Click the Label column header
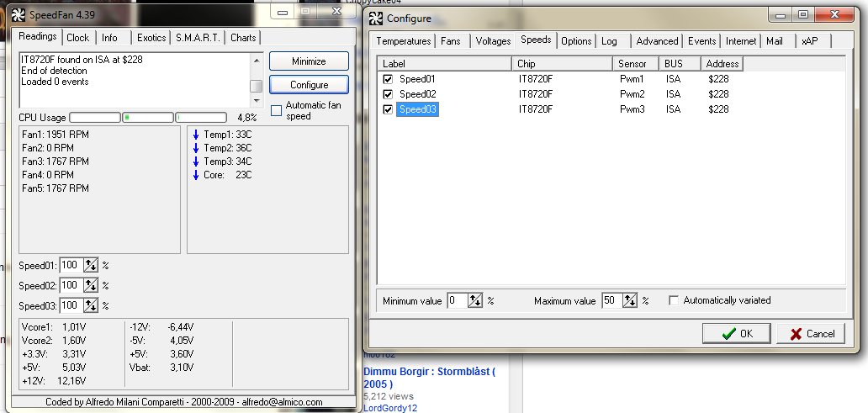Screen dimensions: 868x413 (445, 64)
